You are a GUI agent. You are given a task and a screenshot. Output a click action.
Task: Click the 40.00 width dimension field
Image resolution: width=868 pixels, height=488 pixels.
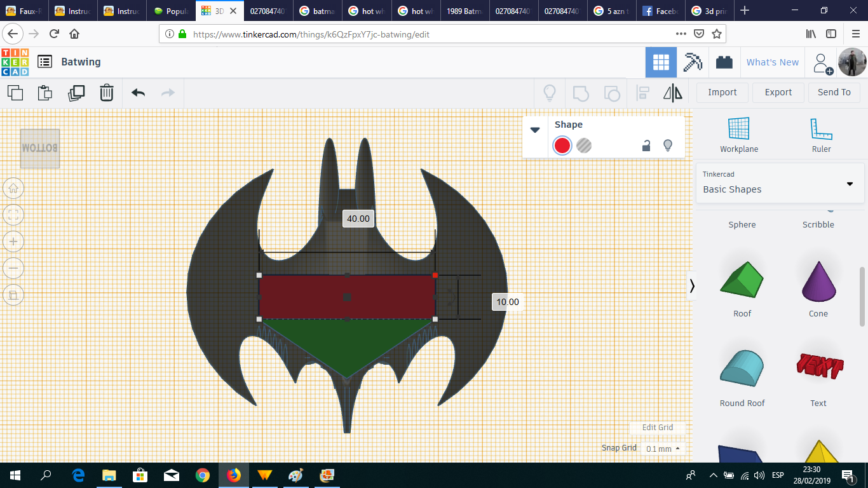click(x=358, y=219)
